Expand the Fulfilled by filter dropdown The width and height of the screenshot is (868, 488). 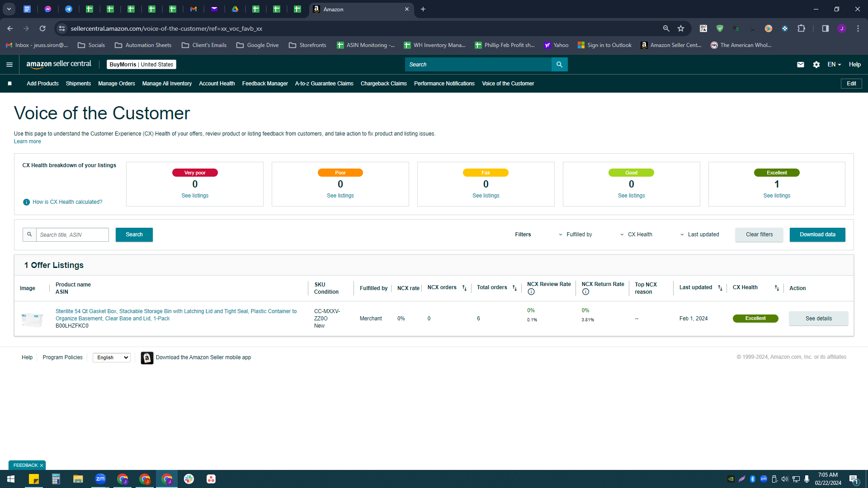[x=575, y=235]
